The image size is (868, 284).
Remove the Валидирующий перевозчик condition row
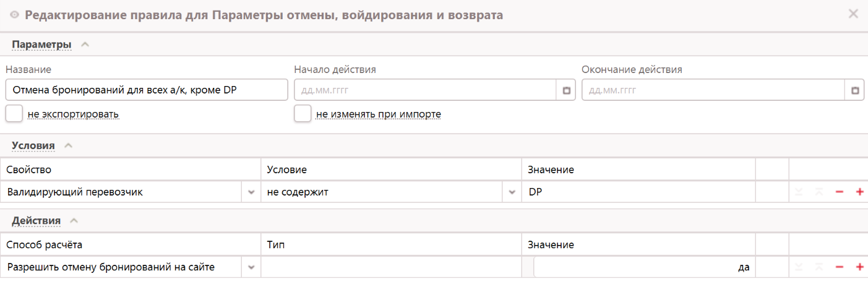[840, 192]
